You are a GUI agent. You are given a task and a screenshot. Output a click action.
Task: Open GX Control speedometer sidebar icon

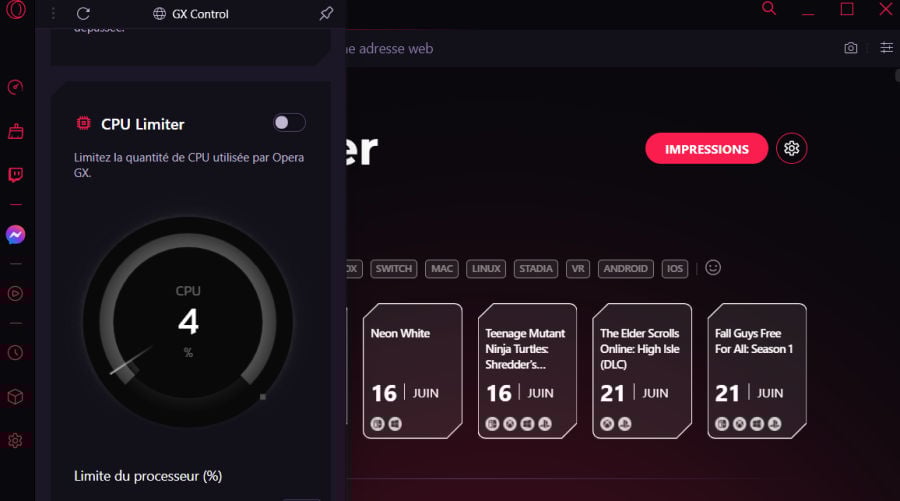15,87
